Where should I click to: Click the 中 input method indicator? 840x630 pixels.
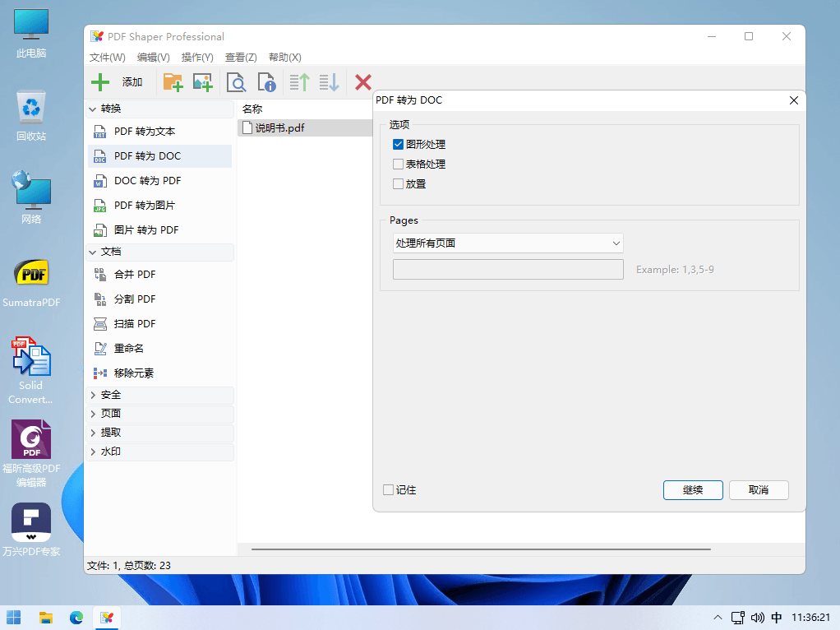click(777, 618)
